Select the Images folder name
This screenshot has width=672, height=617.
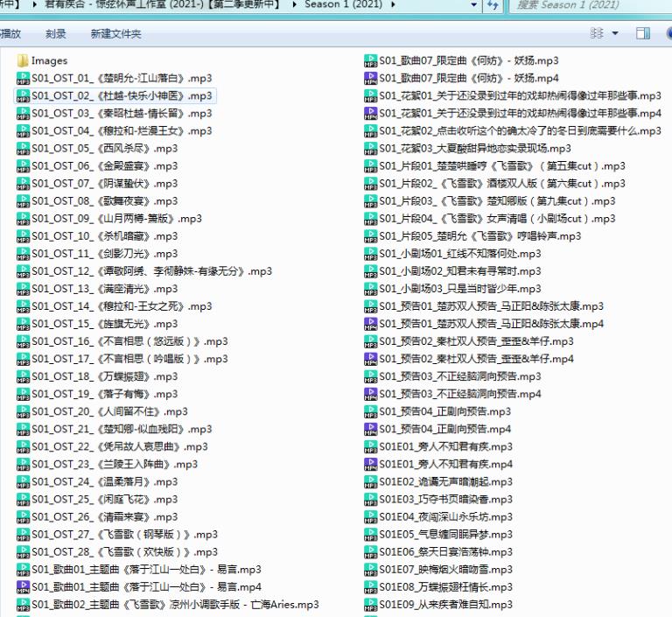[x=49, y=61]
